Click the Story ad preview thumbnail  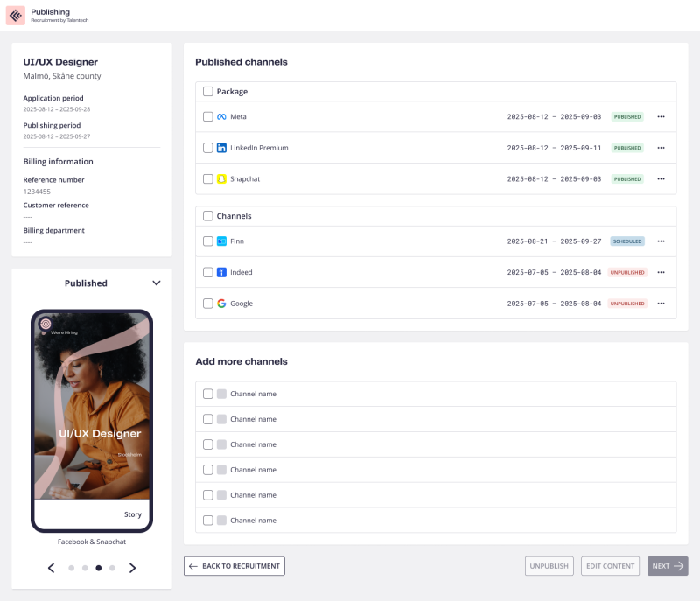[x=92, y=420]
